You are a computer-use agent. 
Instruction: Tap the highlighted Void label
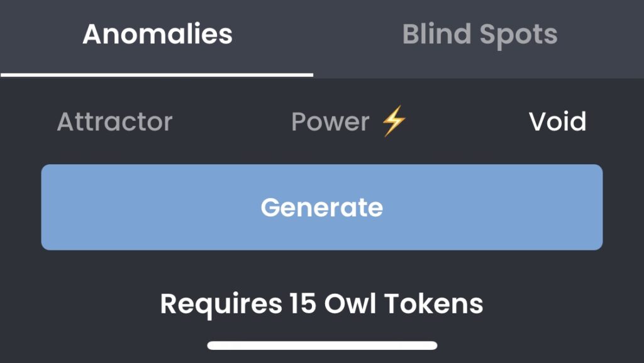point(557,121)
